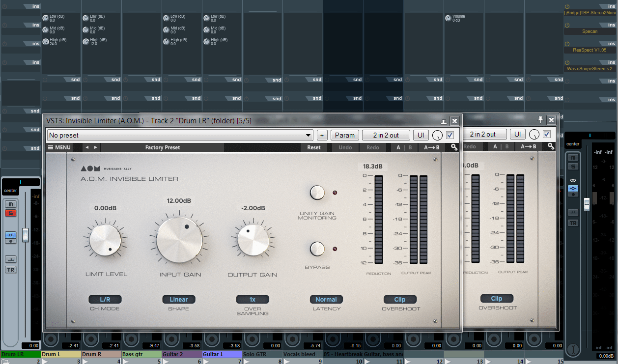Click the master info icon at bottom
The height and width of the screenshot is (364, 618).
point(572,350)
